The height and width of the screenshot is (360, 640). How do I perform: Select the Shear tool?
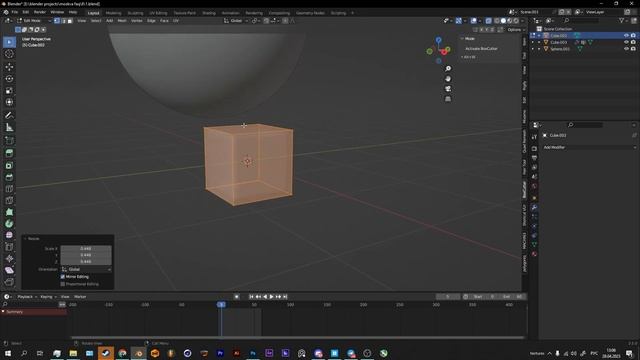point(9,270)
